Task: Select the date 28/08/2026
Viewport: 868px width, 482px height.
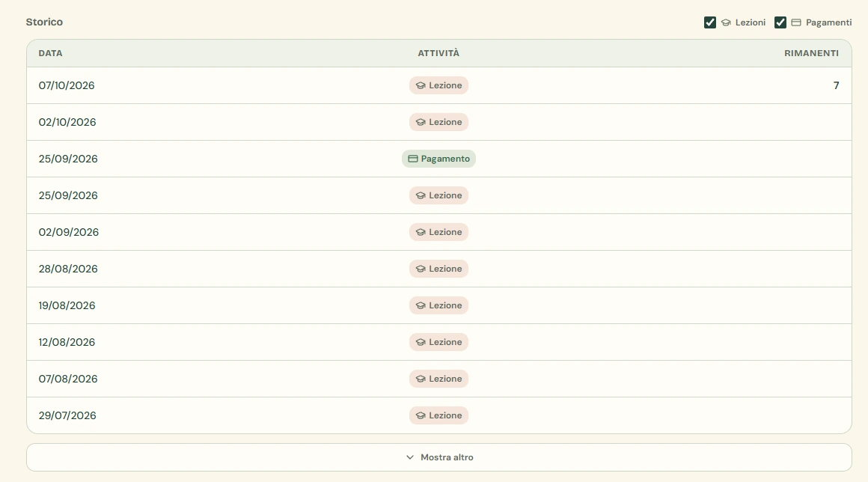Action: [x=68, y=269]
